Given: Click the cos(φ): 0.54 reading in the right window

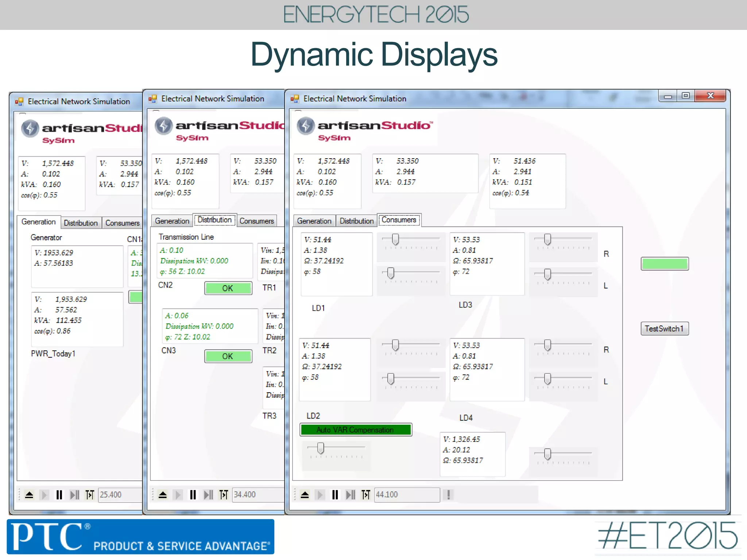Looking at the screenshot, I should [x=510, y=193].
